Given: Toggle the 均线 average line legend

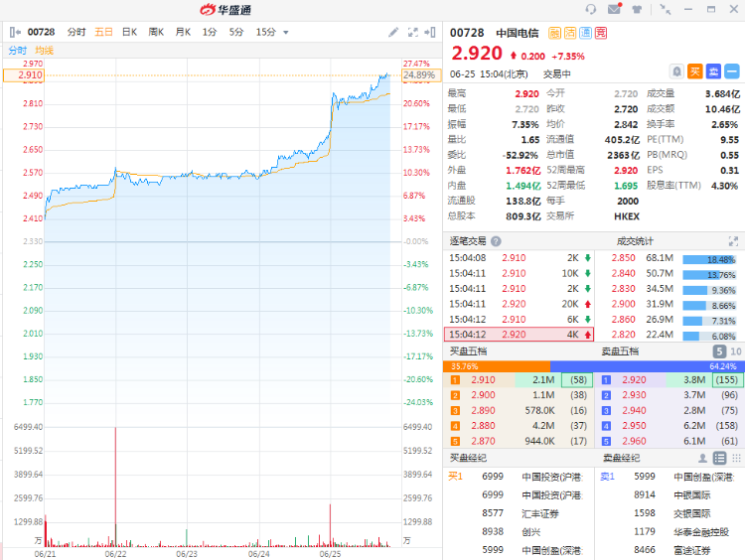Looking at the screenshot, I should pyautogui.click(x=44, y=51).
